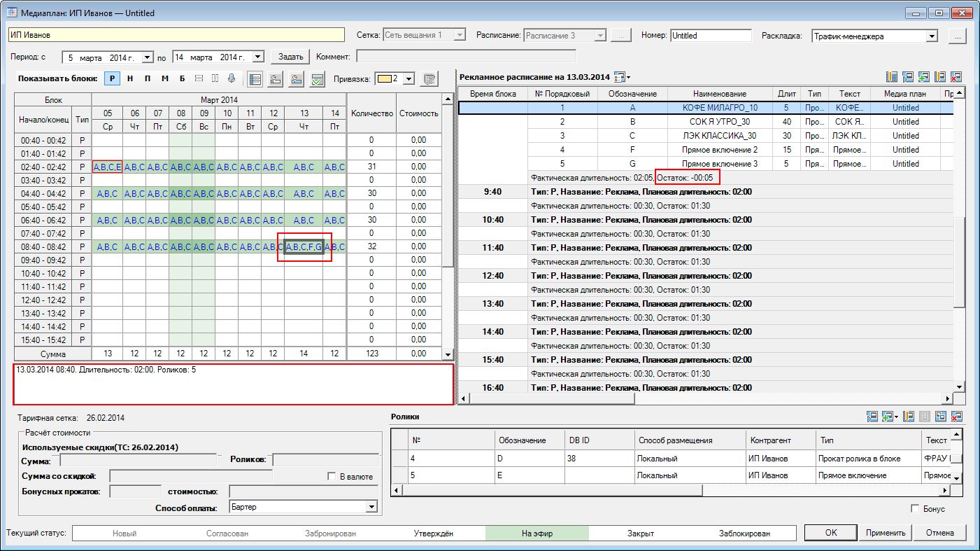This screenshot has height=551, width=980.
Task: Set status to Согласован
Action: (x=227, y=533)
